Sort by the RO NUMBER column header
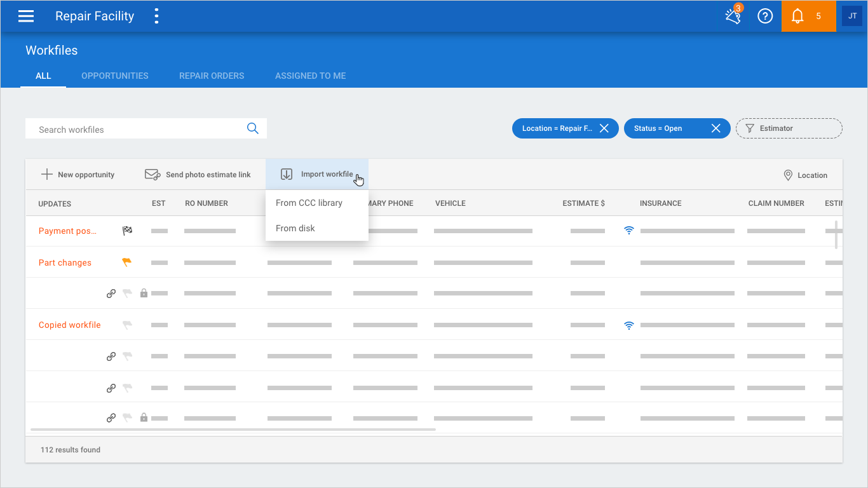The height and width of the screenshot is (488, 868). click(x=207, y=203)
